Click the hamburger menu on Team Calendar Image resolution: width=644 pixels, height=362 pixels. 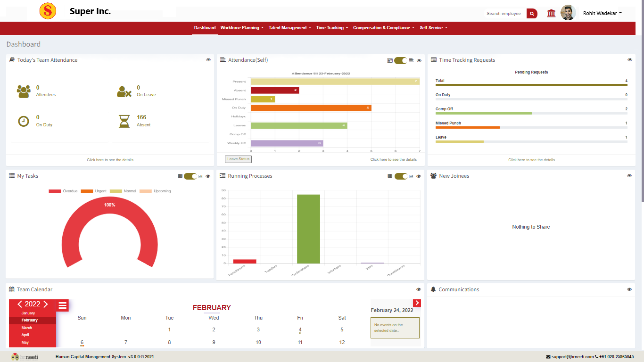click(62, 305)
